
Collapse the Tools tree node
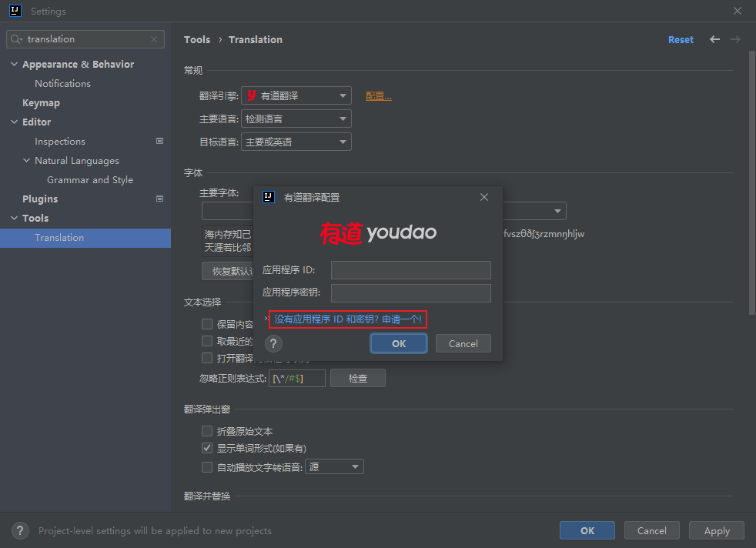(14, 219)
